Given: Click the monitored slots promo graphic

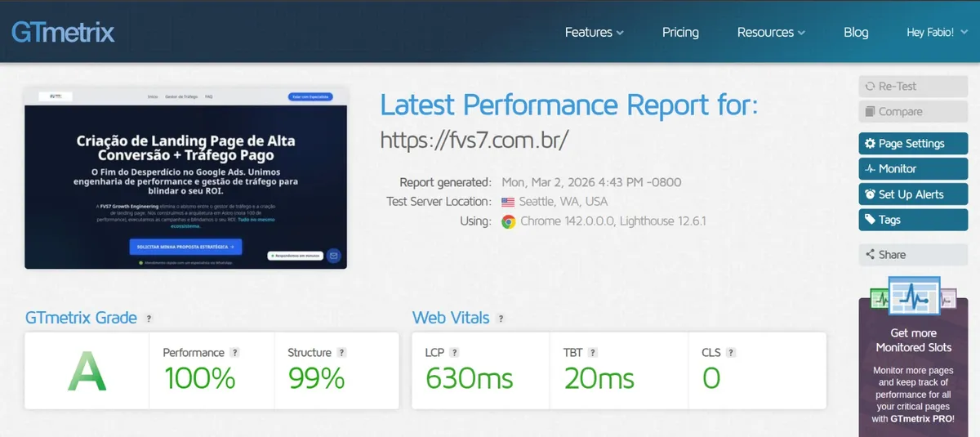Looking at the screenshot, I should [914, 297].
